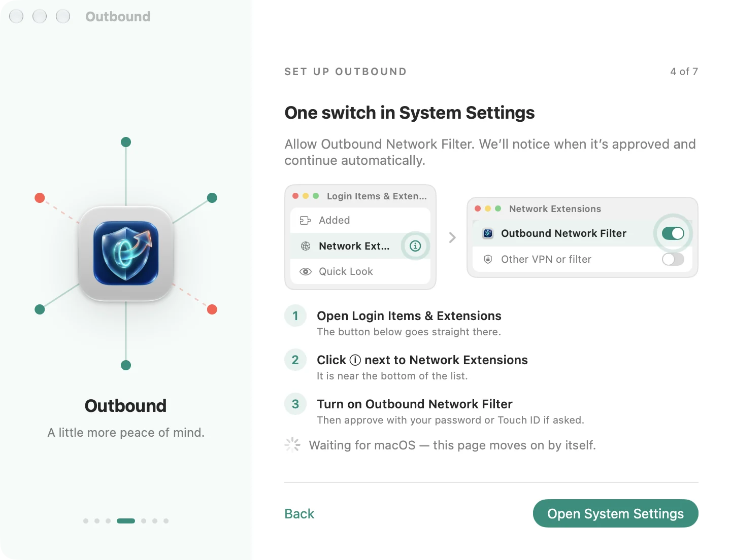Click the shield icon beside Other VPN or filter
This screenshot has width=731, height=560.
pyautogui.click(x=488, y=259)
